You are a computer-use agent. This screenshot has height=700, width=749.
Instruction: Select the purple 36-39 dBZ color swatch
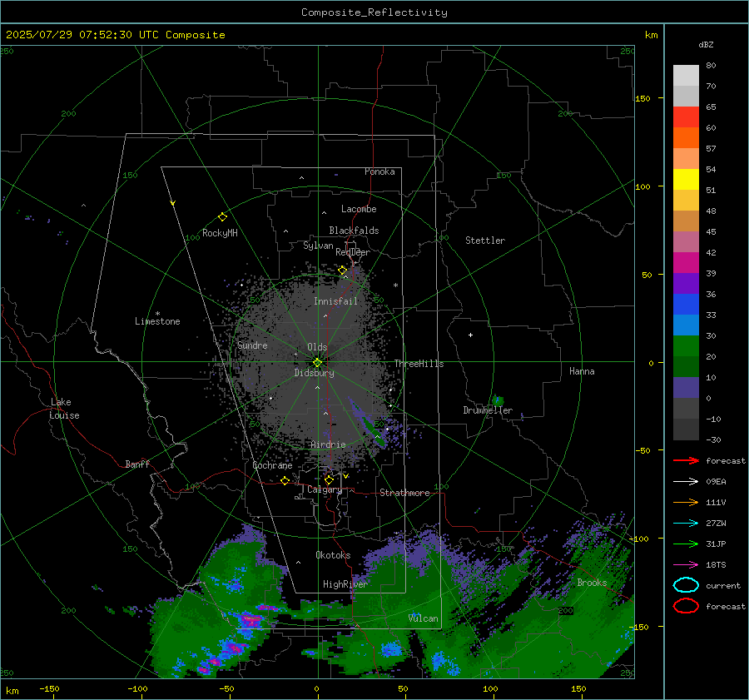[x=686, y=283]
